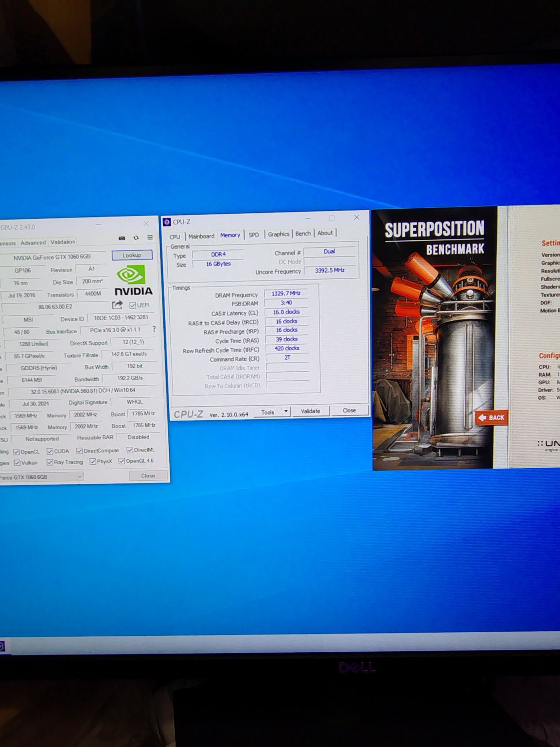
Task: Click the tRFC value 420 clocks
Action: point(287,348)
